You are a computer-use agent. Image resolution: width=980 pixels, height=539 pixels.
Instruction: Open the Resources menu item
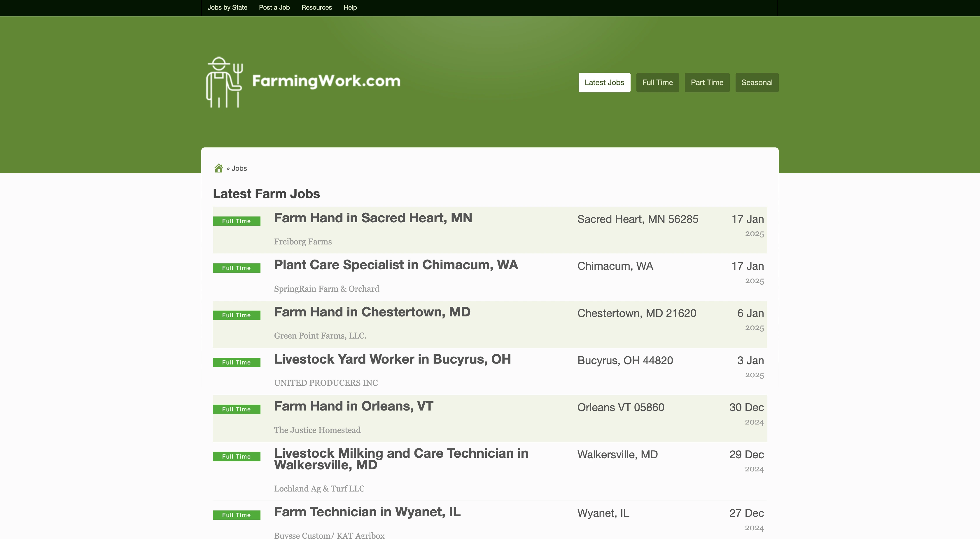(316, 8)
